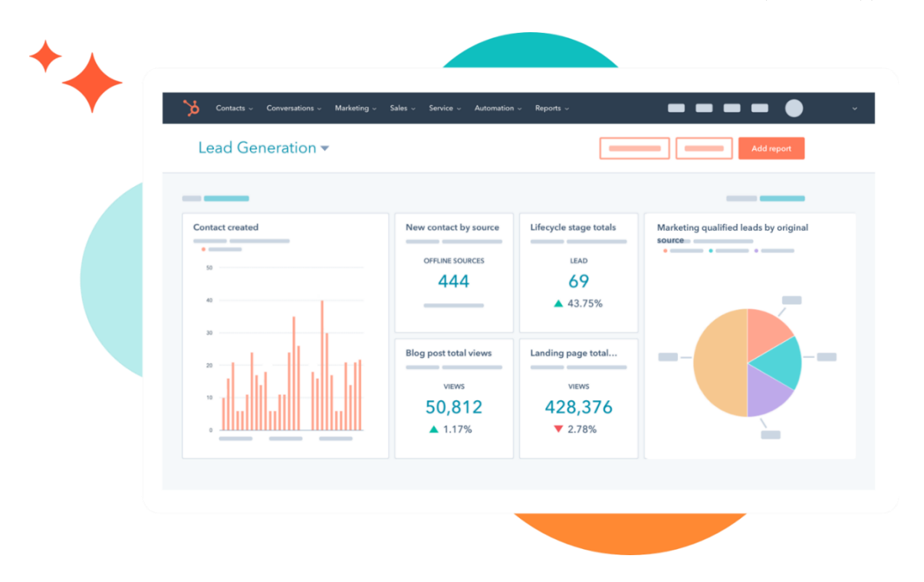Click the green up arrow beside 1.17%
Screen dimensions: 924x582
tap(434, 429)
